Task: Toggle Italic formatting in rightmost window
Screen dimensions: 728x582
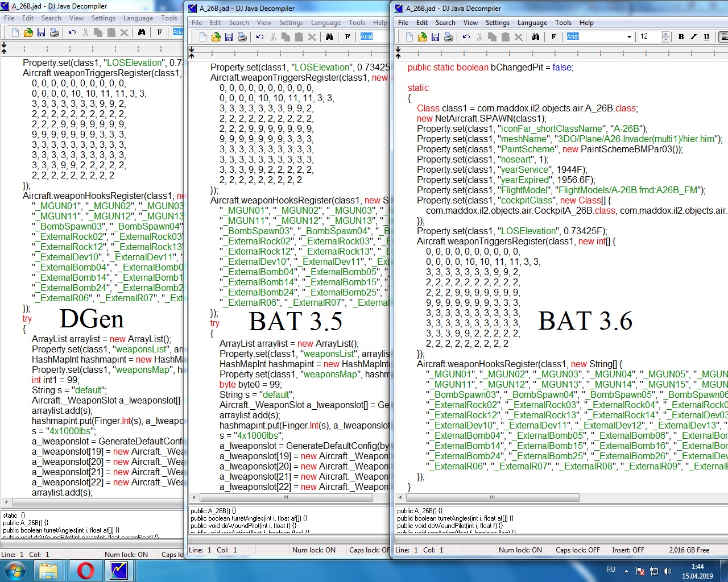Action: pos(693,37)
